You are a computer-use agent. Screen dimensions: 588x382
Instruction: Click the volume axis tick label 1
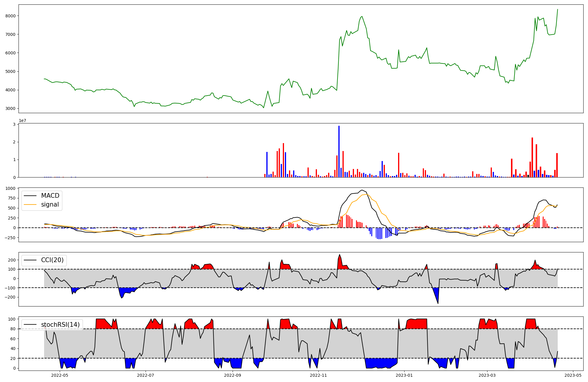coord(14,160)
